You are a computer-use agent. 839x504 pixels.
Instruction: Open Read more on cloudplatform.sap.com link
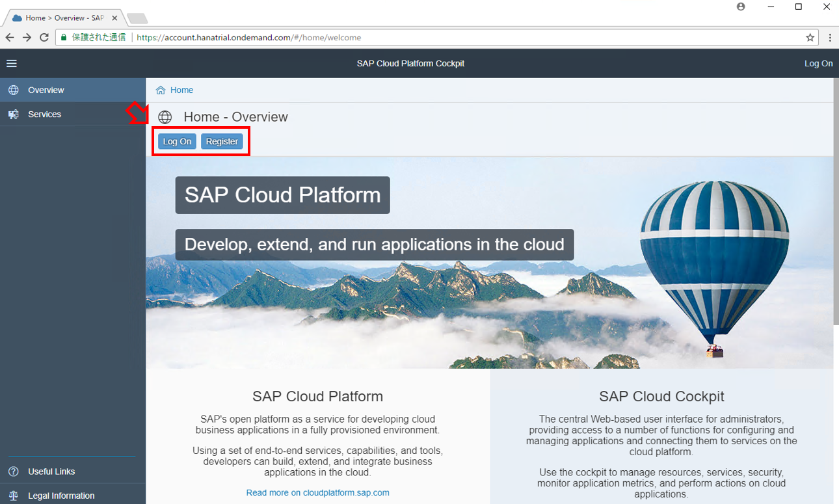317,493
